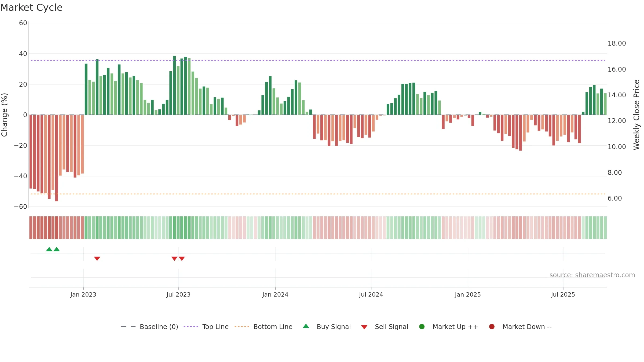Click the second green buy signal marker in late 2022

57,249
